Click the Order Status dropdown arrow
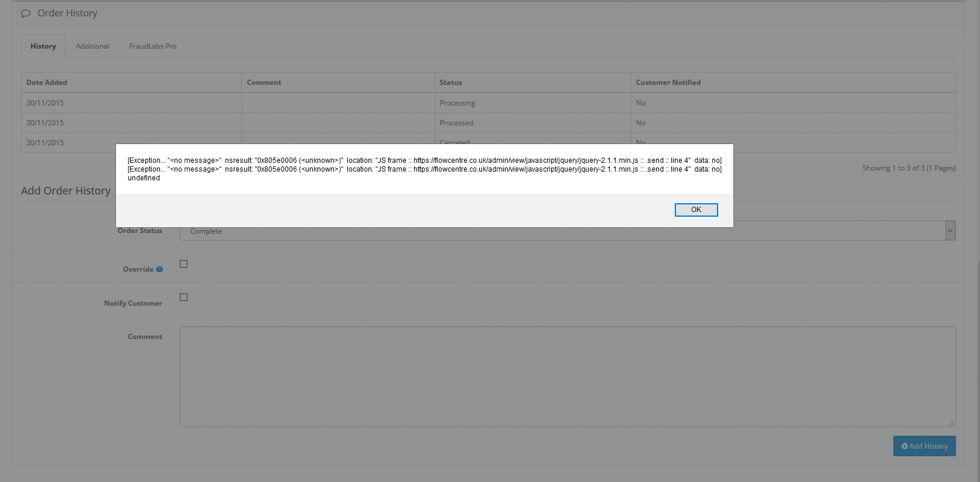The width and height of the screenshot is (980, 482). click(x=950, y=231)
